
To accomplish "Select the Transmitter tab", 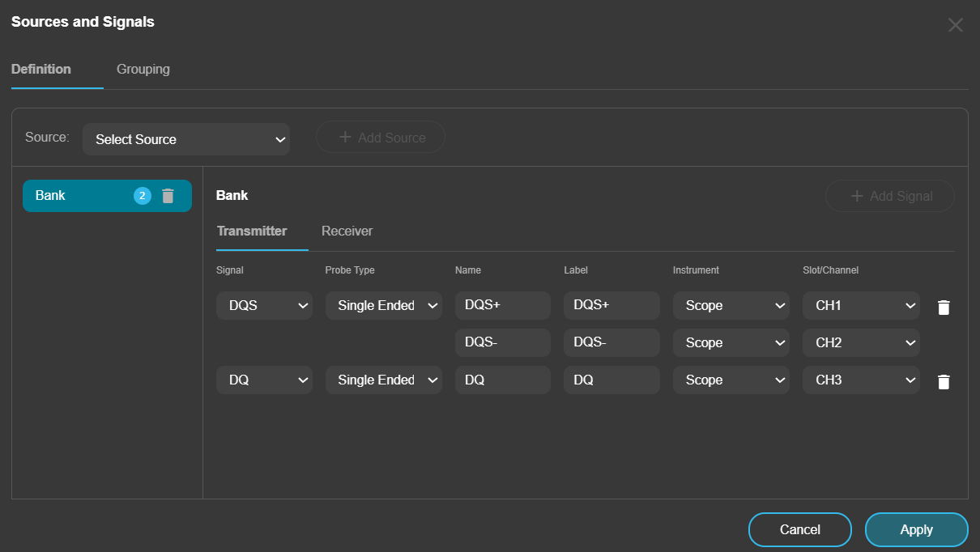I will pyautogui.click(x=252, y=231).
